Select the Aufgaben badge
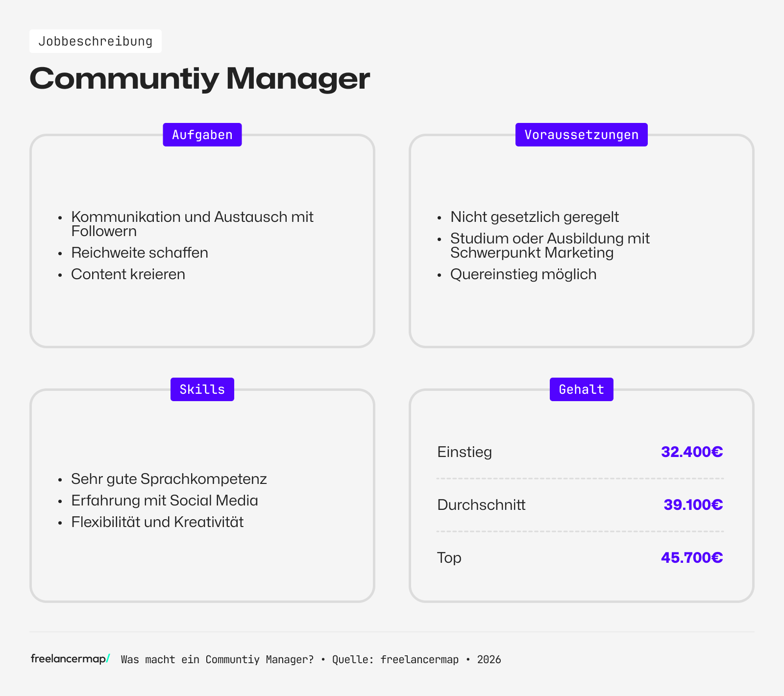Screen dimensions: 784x696 tap(202, 134)
